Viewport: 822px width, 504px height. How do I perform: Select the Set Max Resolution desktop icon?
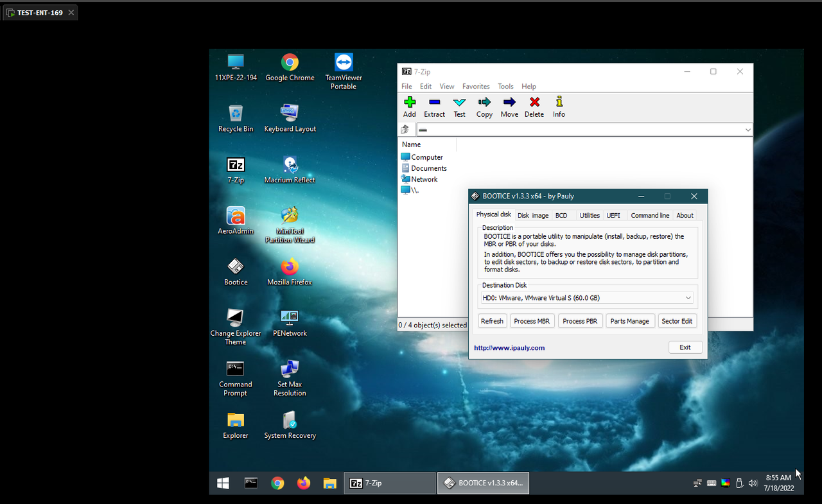290,378
